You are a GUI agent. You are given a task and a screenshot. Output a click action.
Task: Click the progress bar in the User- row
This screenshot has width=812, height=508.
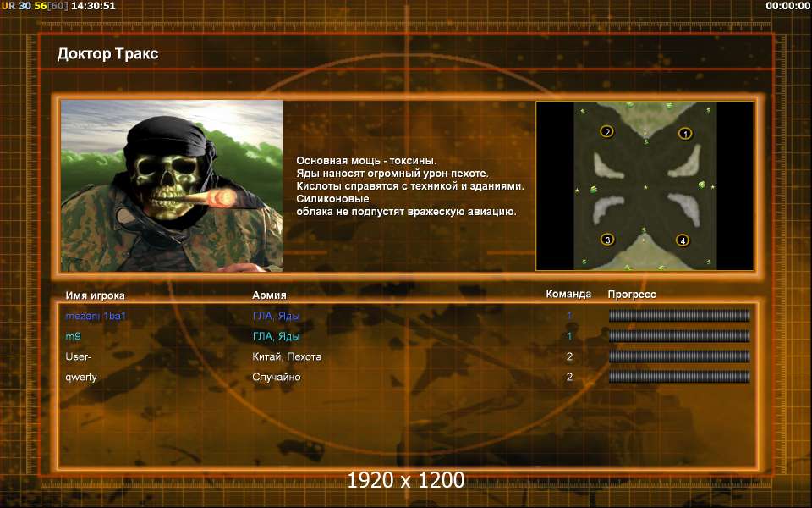(x=679, y=356)
